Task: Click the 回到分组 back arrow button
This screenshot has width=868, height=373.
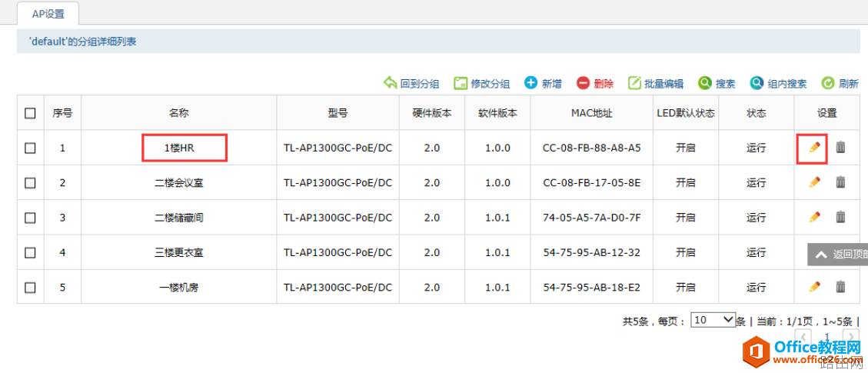Action: [411, 84]
